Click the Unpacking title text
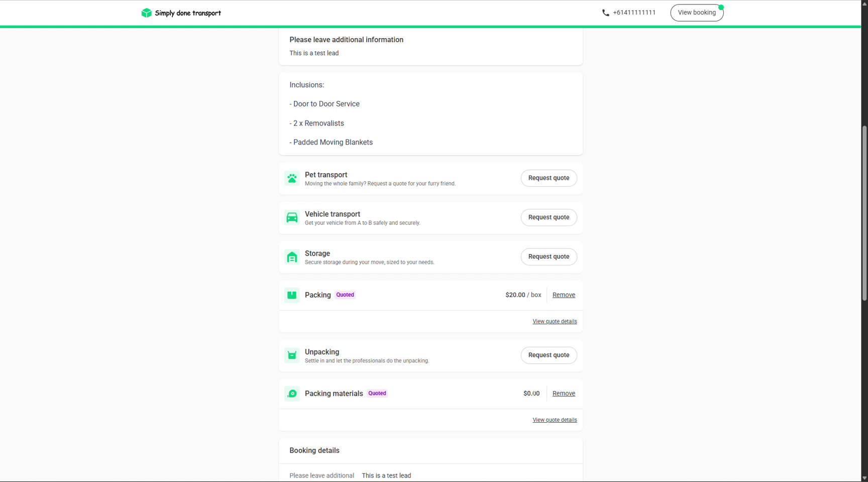Image resolution: width=868 pixels, height=482 pixels. click(322, 352)
